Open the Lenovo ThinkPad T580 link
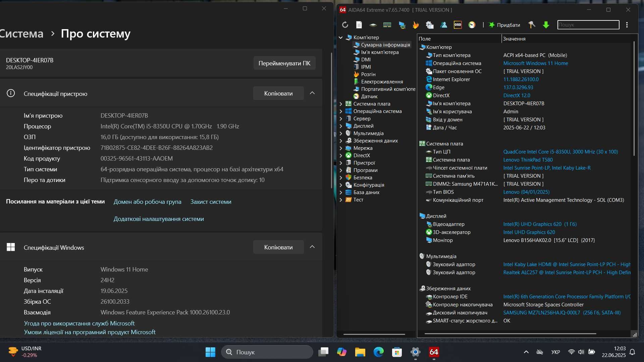Image resolution: width=644 pixels, height=362 pixels. pos(528,160)
